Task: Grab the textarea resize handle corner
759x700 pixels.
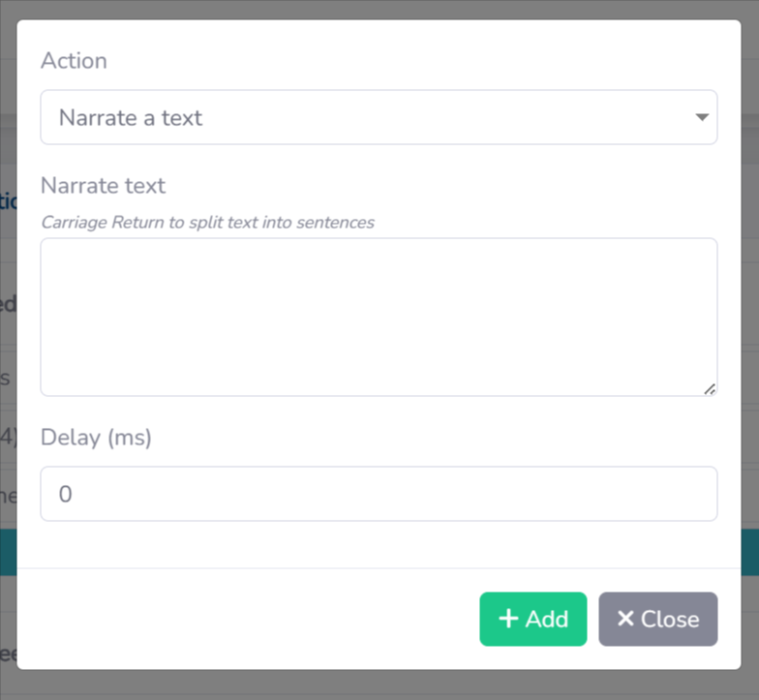Action: [710, 388]
